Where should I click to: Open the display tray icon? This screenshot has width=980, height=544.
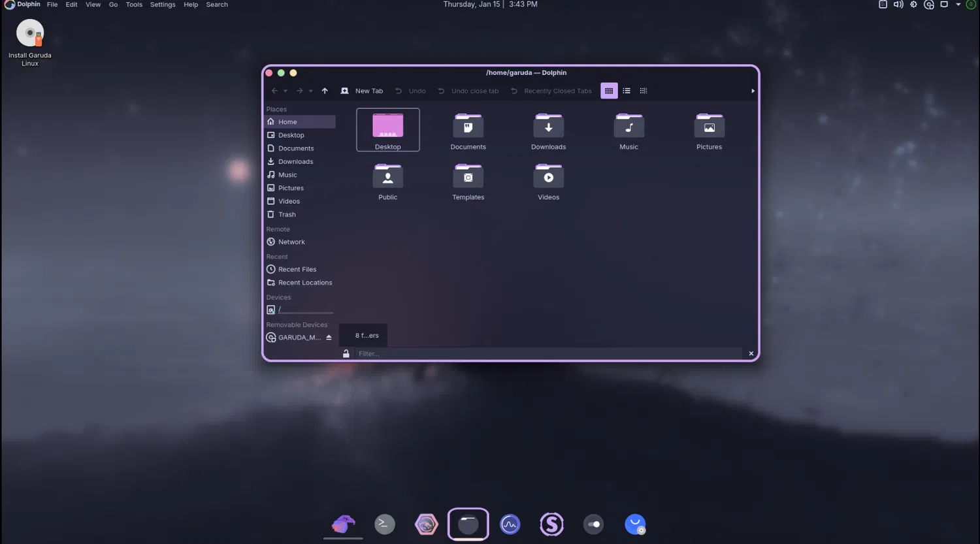944,5
